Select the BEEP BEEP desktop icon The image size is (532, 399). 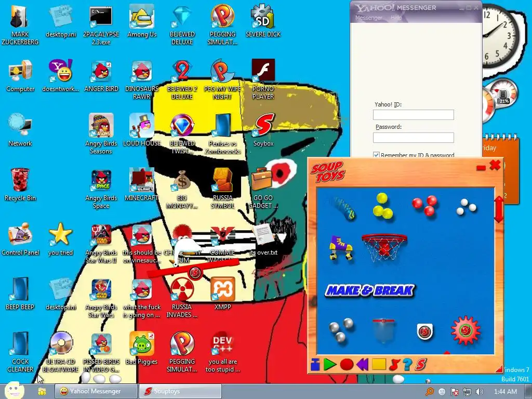click(x=20, y=294)
